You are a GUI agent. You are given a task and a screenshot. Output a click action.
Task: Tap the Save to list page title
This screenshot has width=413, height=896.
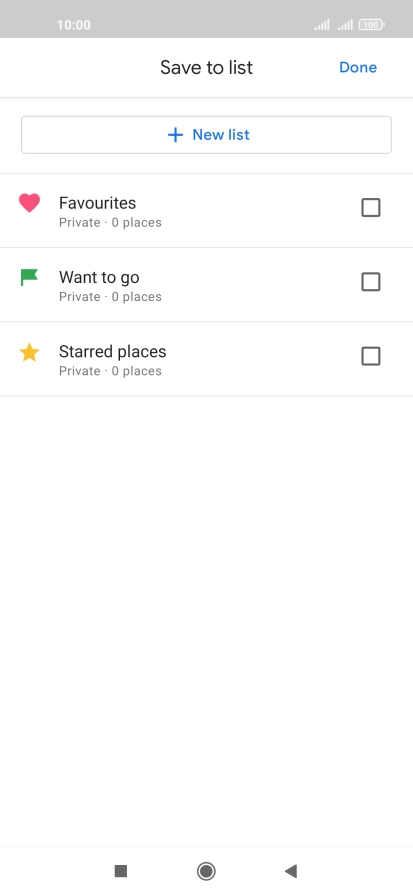(x=206, y=67)
